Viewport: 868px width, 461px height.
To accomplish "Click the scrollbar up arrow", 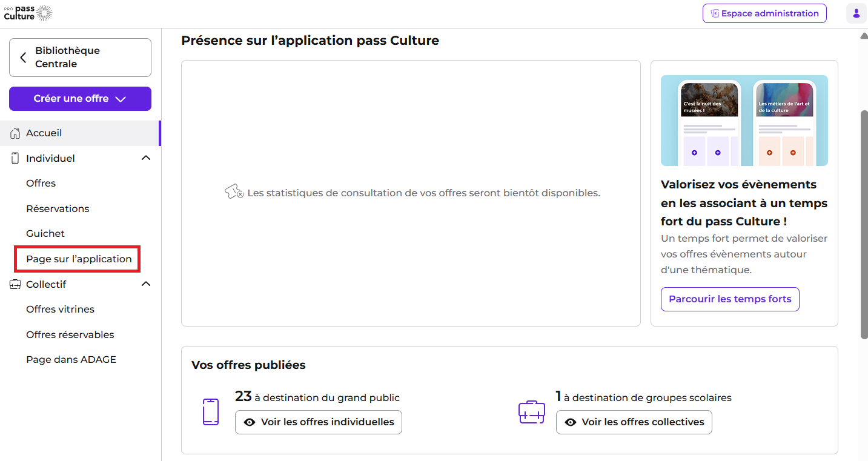I will [864, 35].
